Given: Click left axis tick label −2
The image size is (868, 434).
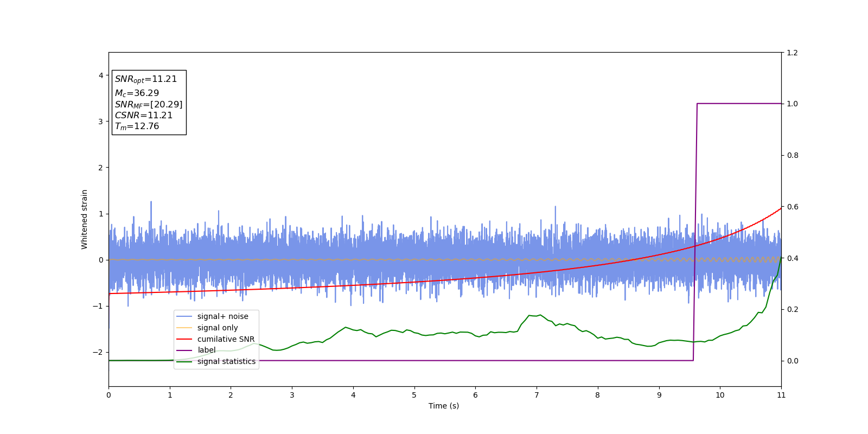Looking at the screenshot, I should coord(98,352).
